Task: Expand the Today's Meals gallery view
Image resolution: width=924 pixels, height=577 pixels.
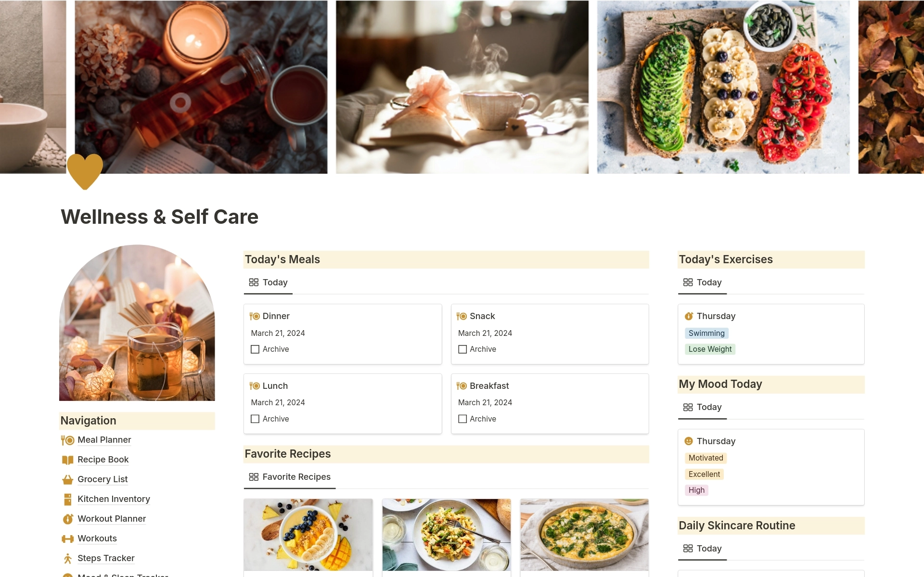Action: pyautogui.click(x=274, y=282)
